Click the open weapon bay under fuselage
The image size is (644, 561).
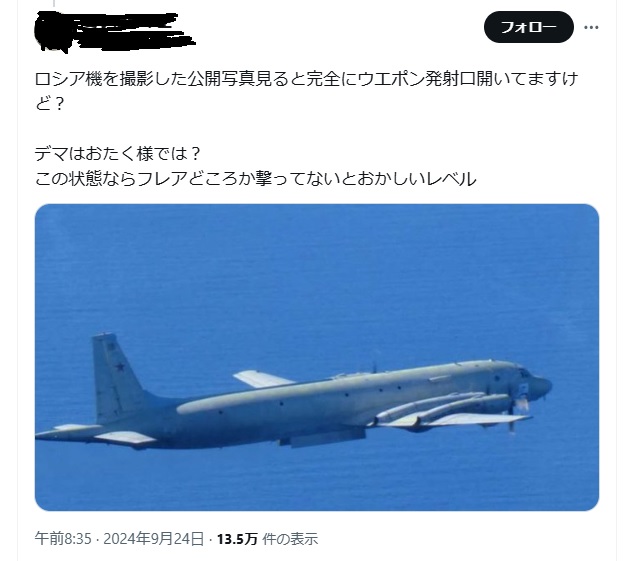point(322,438)
